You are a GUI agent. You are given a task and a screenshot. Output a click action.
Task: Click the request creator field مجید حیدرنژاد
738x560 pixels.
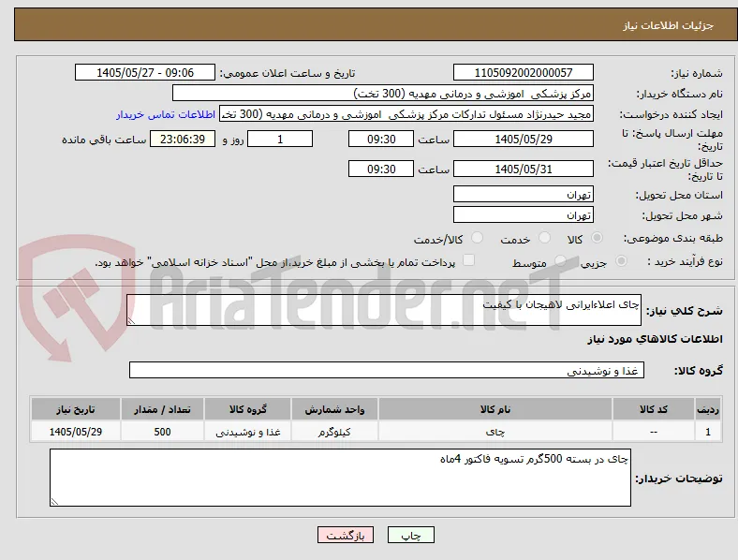[406, 114]
